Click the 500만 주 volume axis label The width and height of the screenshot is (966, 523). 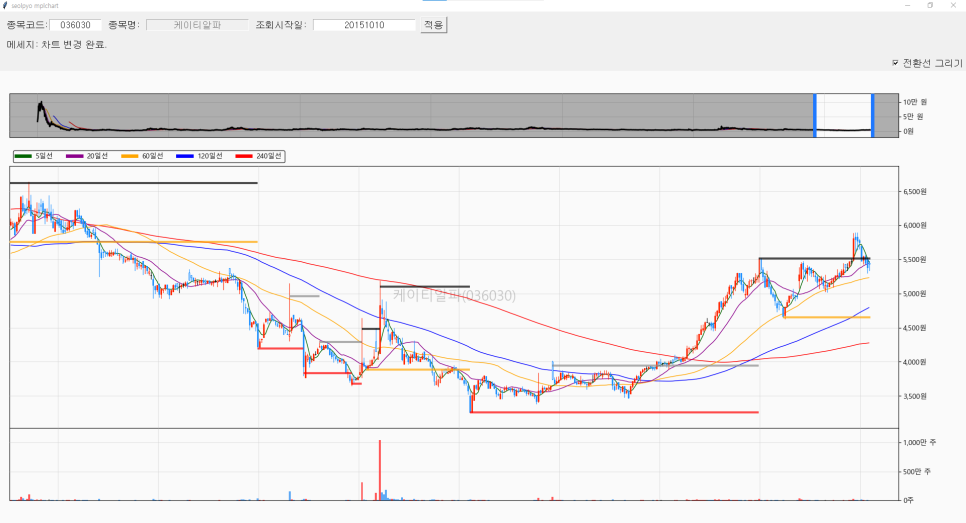[917, 472]
